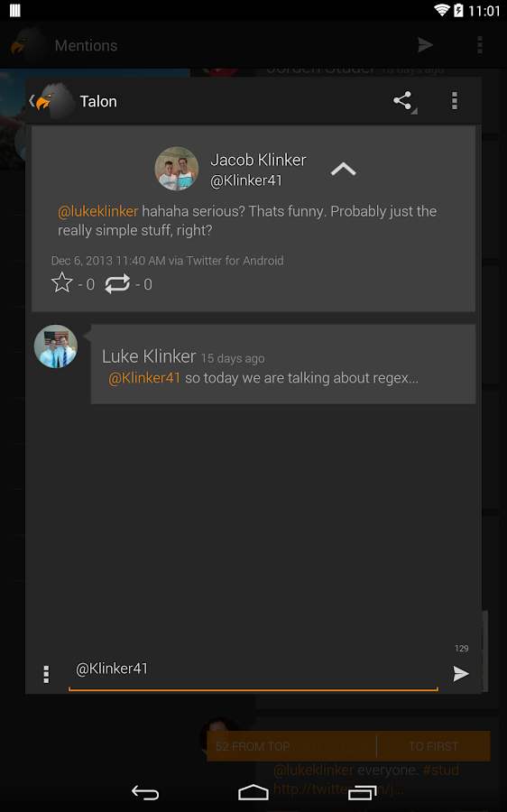Open the overflow menu beside share

[x=454, y=101]
